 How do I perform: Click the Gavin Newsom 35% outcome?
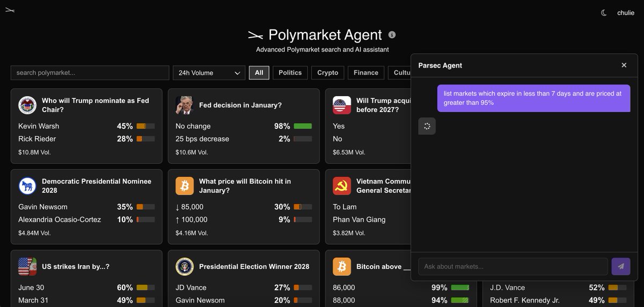[86, 207]
